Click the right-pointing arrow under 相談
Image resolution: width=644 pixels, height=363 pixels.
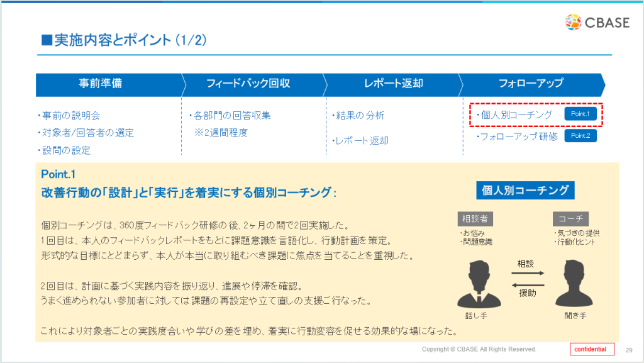click(526, 274)
